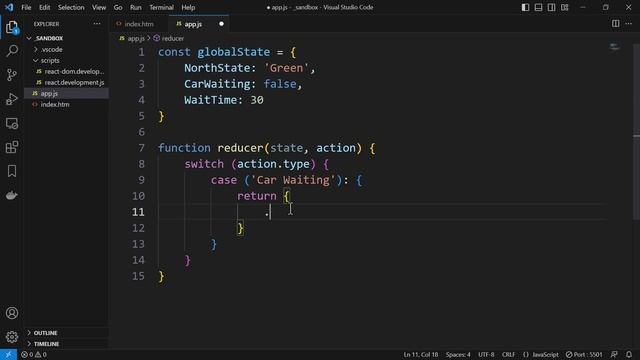Place cursor on 'globalState' in line 1
640x360 pixels.
coord(233,52)
